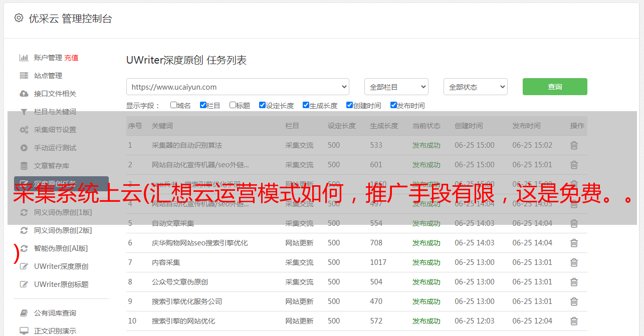Open 同义词伪原创[2版] sidebar link
644x336 pixels.
tap(63, 230)
